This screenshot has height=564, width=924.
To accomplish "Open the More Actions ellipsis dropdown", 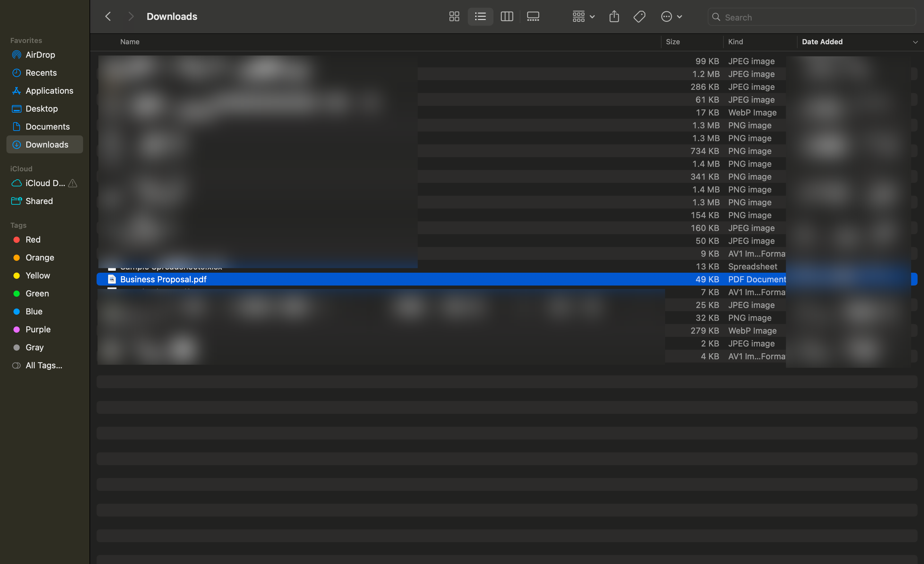I will (671, 16).
